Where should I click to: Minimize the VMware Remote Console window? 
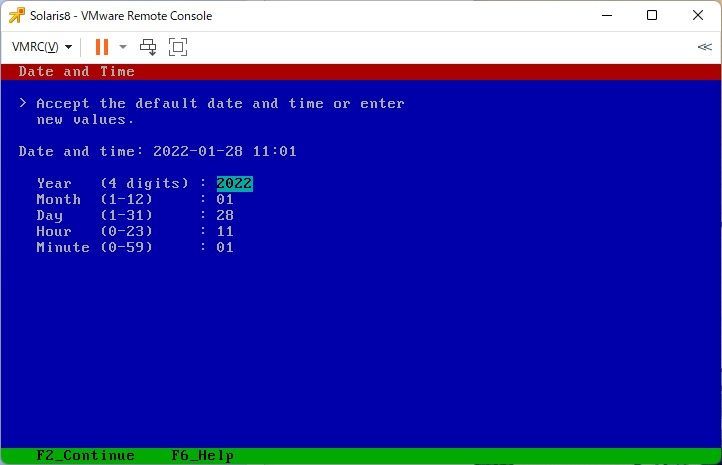click(607, 15)
